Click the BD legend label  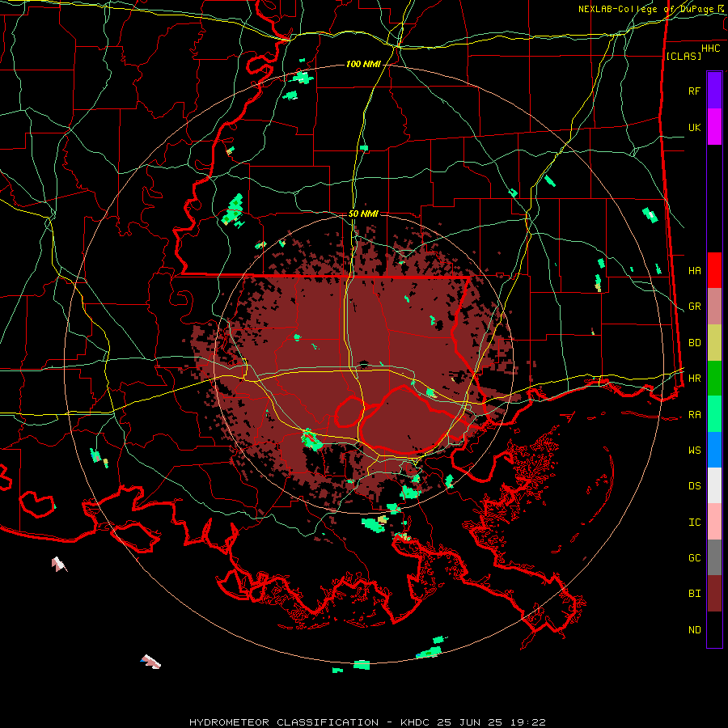coord(695,343)
